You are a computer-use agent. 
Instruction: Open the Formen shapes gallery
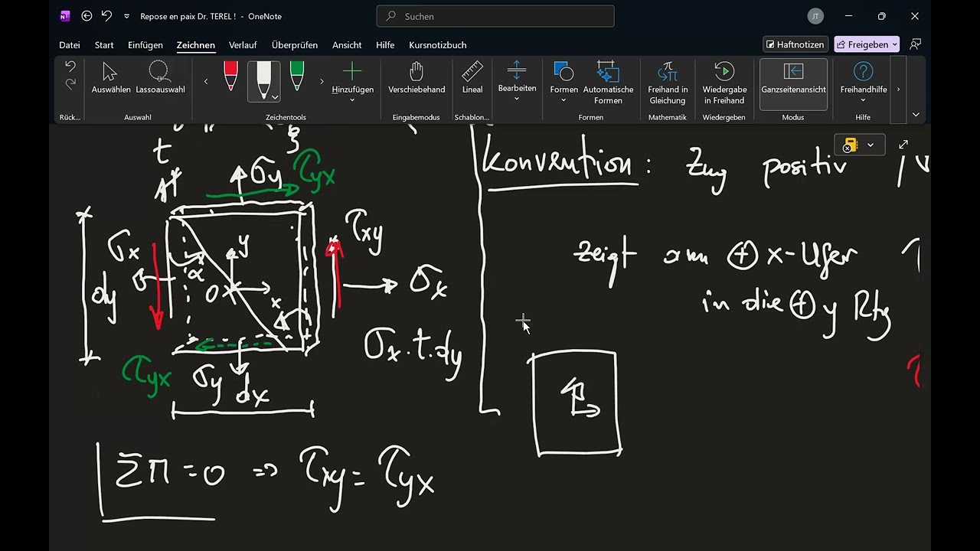point(563,83)
